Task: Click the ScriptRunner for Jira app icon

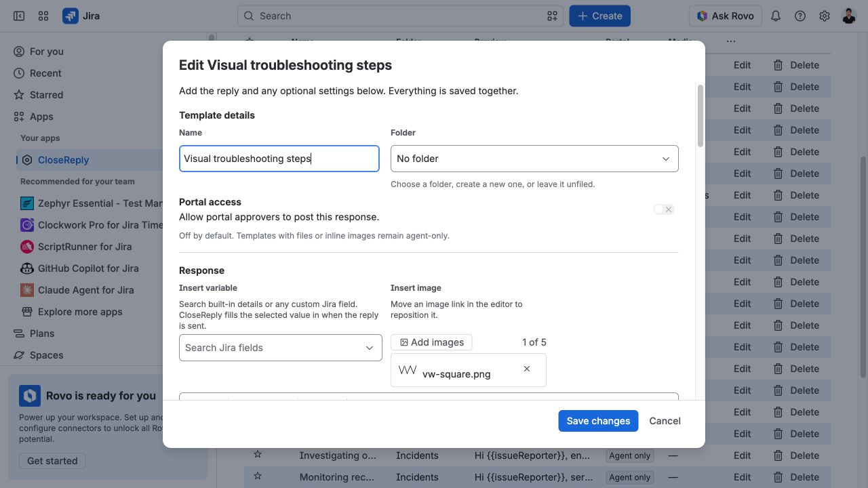Action: pos(27,247)
